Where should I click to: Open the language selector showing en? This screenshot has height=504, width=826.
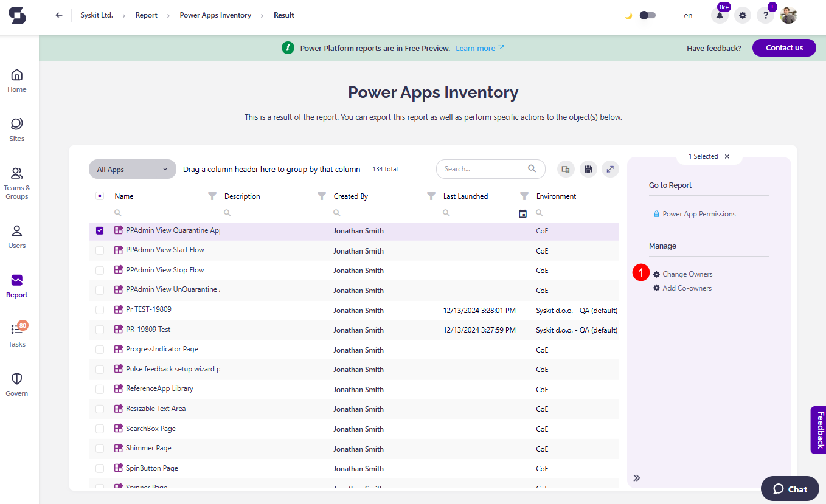(x=688, y=15)
